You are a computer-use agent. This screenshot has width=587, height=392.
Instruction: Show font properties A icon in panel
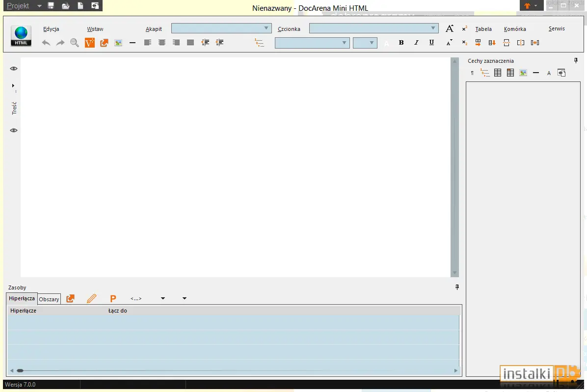[549, 73]
